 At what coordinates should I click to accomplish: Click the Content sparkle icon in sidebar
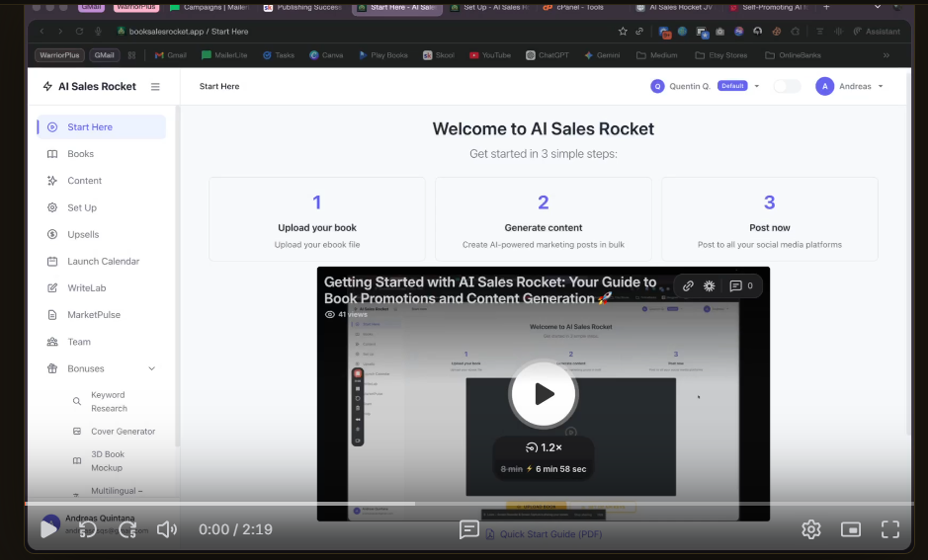coord(52,181)
